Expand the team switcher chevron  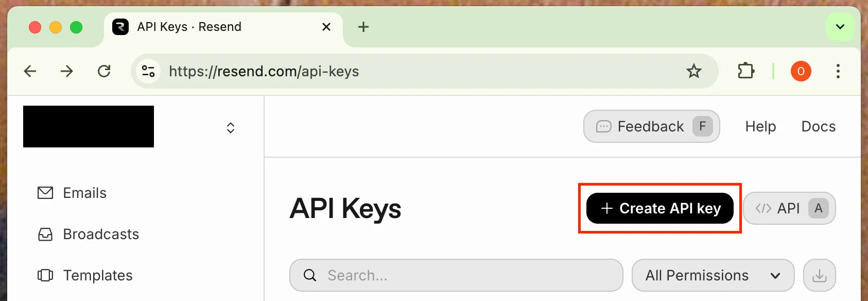231,128
